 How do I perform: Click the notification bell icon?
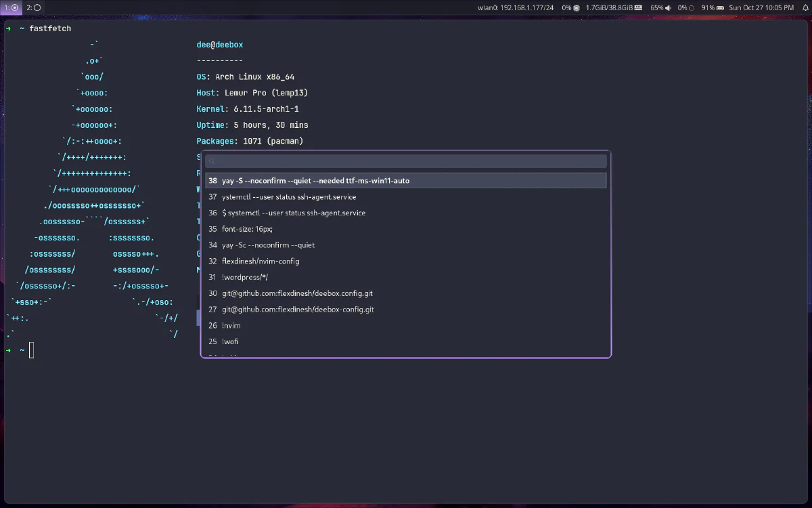pyautogui.click(x=805, y=7)
